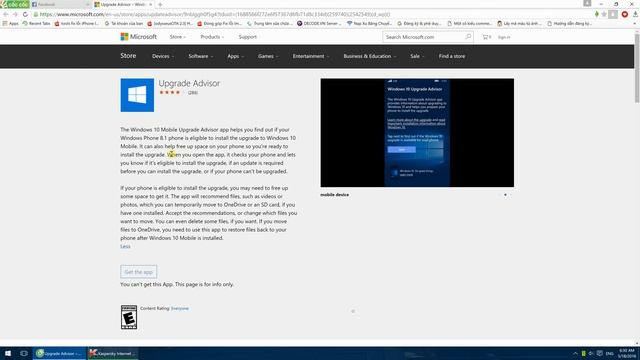Screen dimensions: 640x360
Task: Click the 'mobile device' caption
Action: [x=334, y=195]
